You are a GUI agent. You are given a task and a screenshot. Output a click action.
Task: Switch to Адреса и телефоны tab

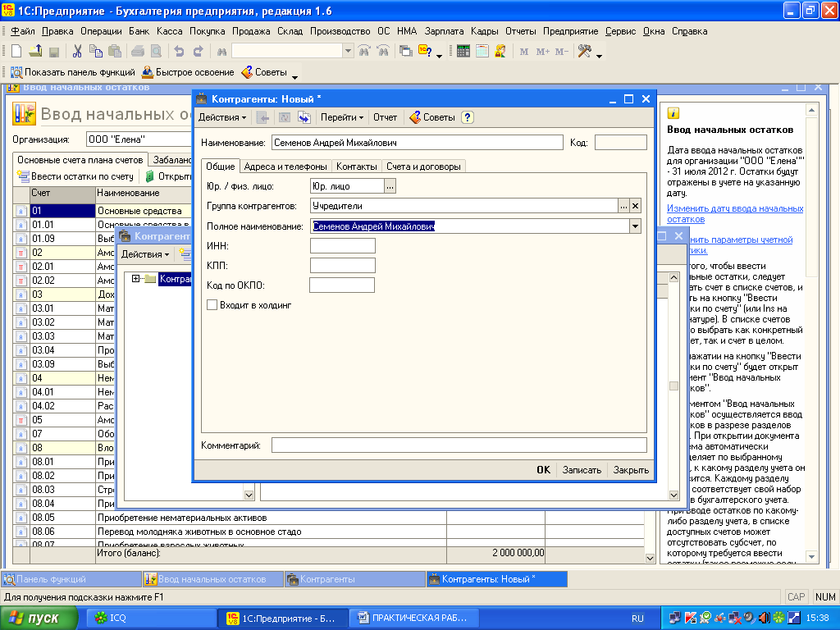click(285, 167)
